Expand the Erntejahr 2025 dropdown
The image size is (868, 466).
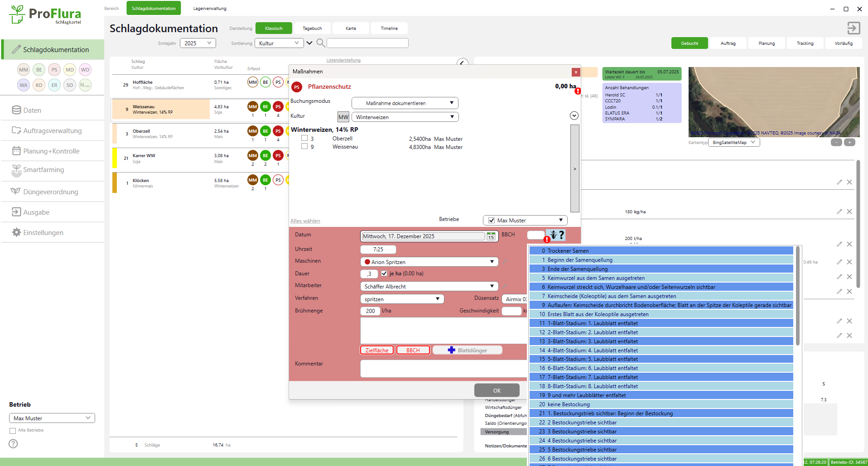pyautogui.click(x=198, y=43)
